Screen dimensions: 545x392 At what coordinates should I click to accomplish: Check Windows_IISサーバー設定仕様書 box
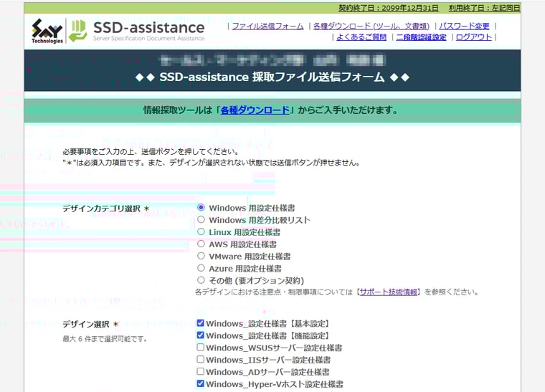[x=201, y=360]
